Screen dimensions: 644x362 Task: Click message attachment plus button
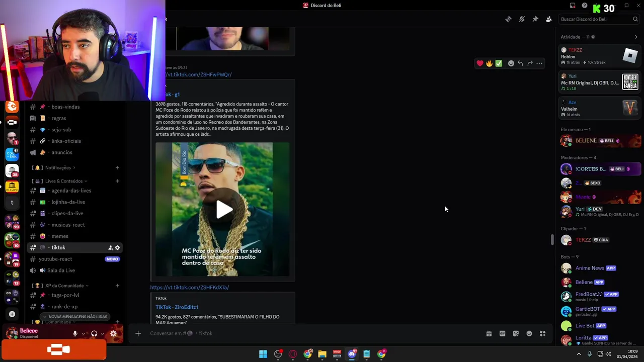[138, 333]
